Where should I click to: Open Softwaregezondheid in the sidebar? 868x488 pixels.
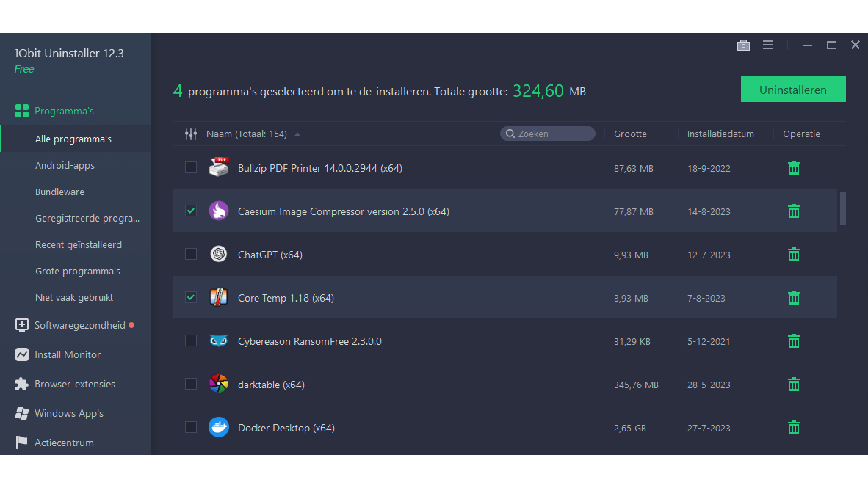pyautogui.click(x=79, y=325)
